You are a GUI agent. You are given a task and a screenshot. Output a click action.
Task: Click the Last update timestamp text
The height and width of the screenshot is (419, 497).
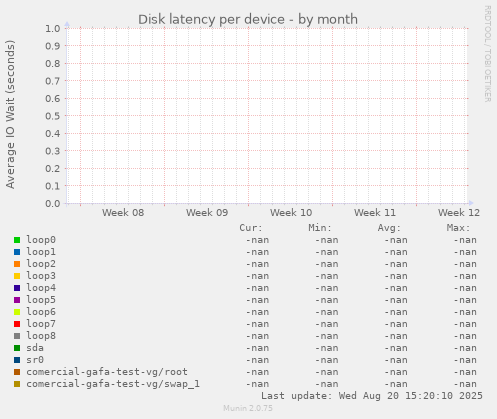(x=372, y=396)
